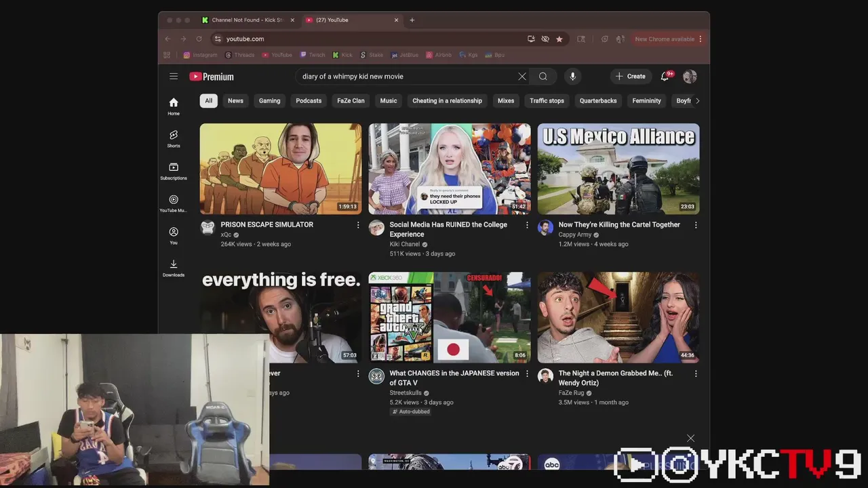Select the Mixes filter chip
This screenshot has width=868, height=488.
[506, 101]
